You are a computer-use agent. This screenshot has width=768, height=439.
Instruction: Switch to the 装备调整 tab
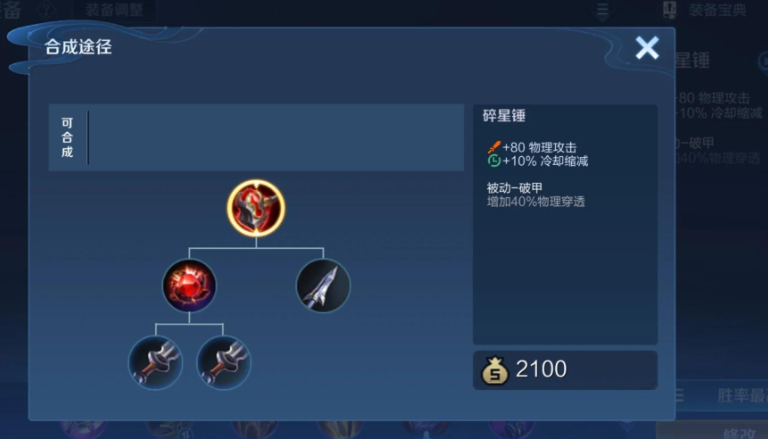[114, 10]
